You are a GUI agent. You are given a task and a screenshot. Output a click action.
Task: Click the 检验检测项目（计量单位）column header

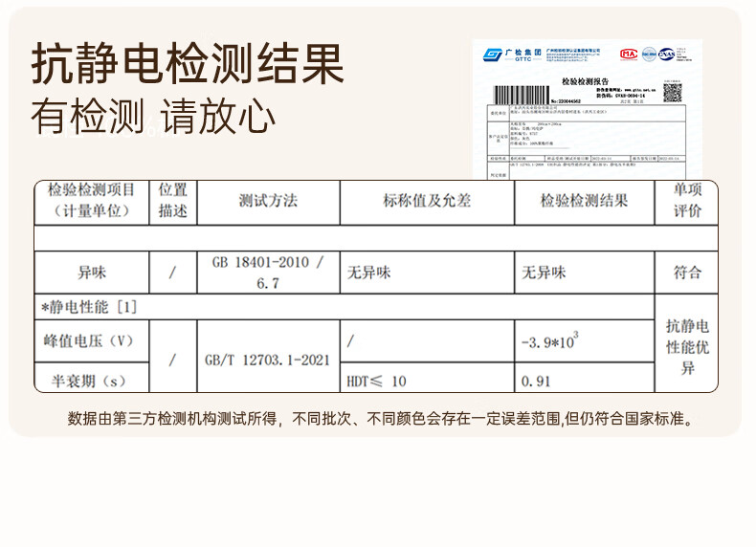pos(92,201)
